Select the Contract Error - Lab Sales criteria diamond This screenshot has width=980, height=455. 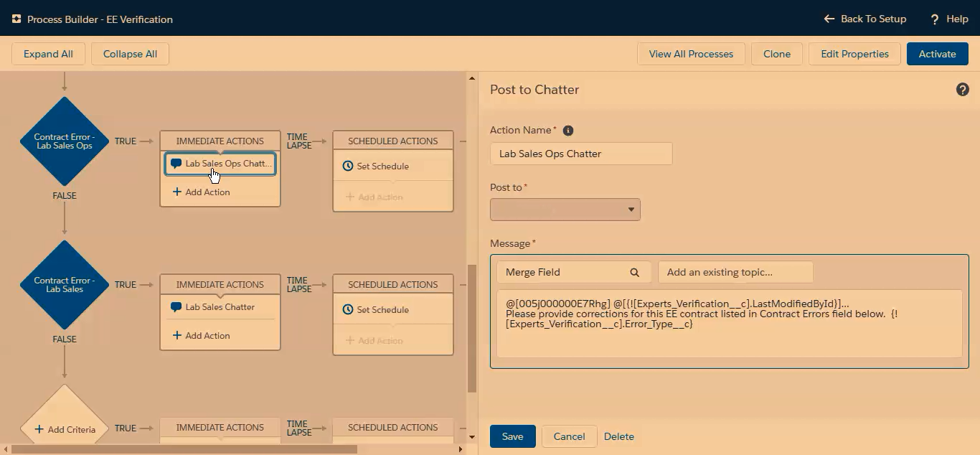coord(65,285)
